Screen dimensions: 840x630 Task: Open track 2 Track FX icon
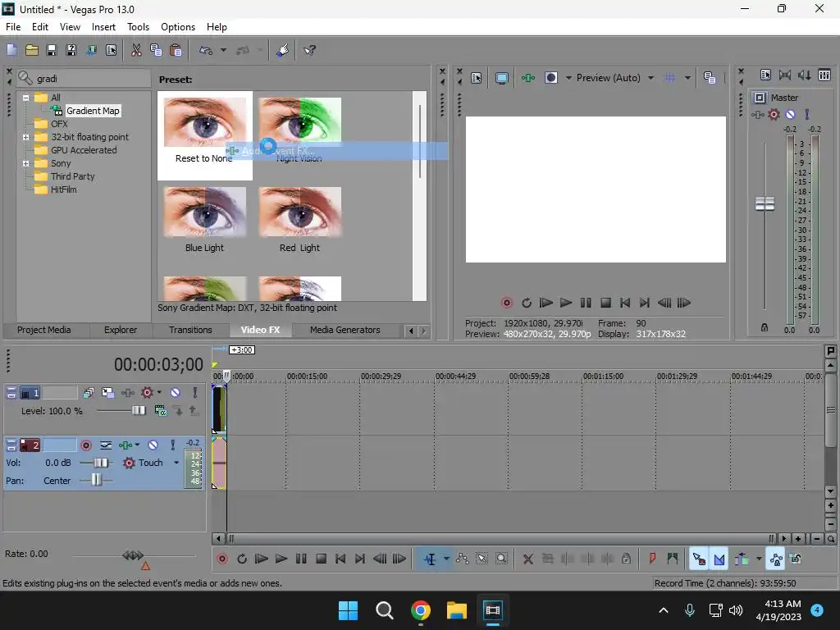[126, 445]
